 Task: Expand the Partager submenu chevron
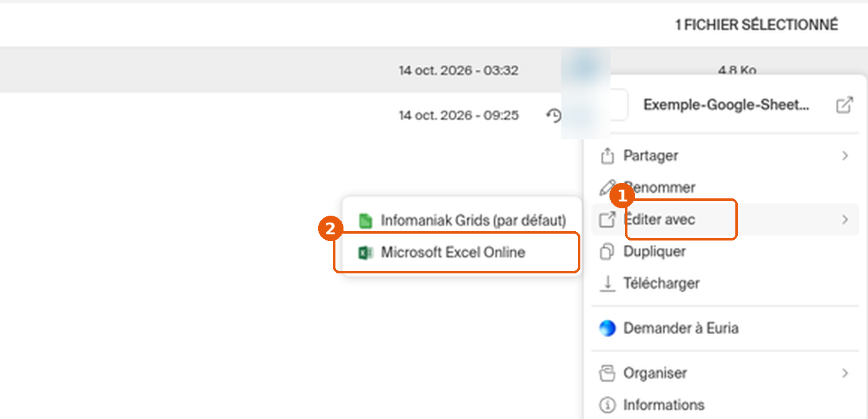click(845, 156)
